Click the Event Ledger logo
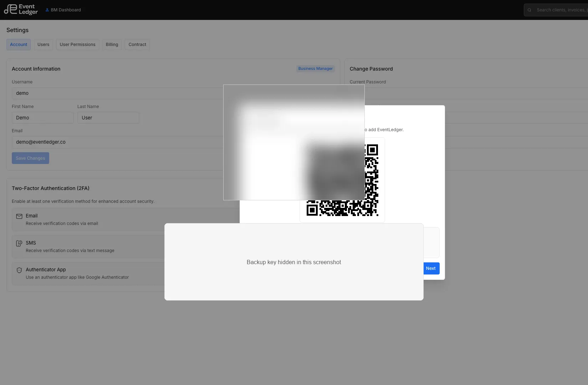Screen dimensions: 588x385 [21, 10]
